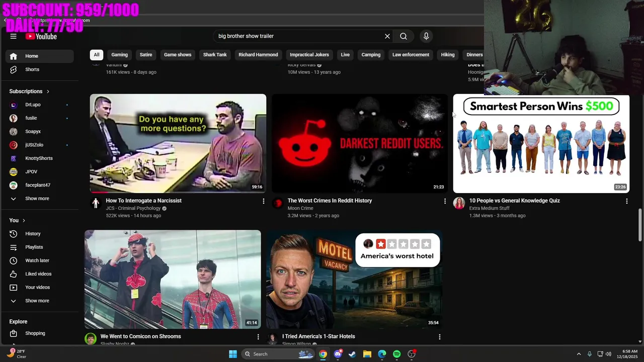644x362 pixels.
Task: Go to Home in sidebar
Action: (x=39, y=56)
